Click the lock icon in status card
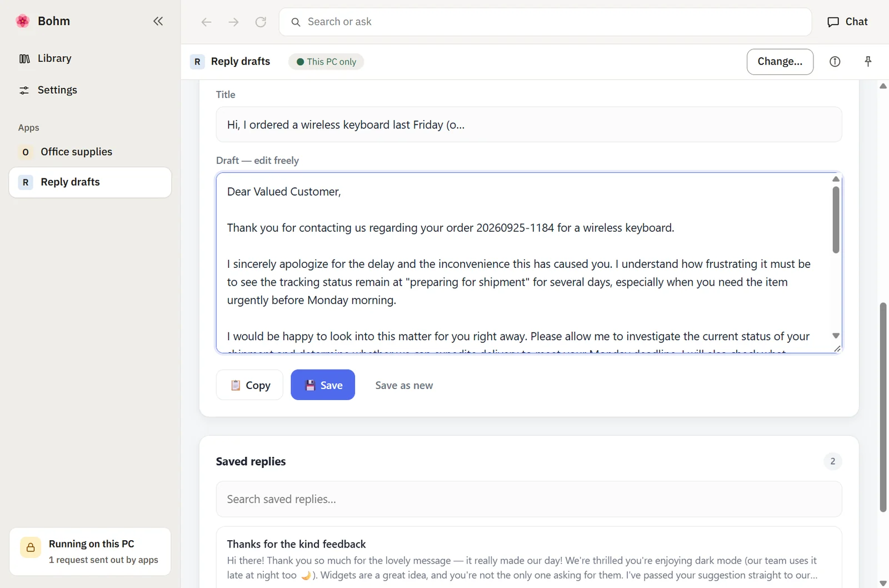This screenshot has width=889, height=588. (31, 547)
